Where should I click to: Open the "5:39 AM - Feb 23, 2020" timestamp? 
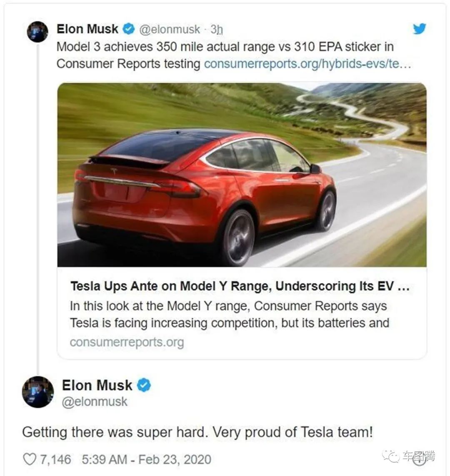tap(147, 459)
